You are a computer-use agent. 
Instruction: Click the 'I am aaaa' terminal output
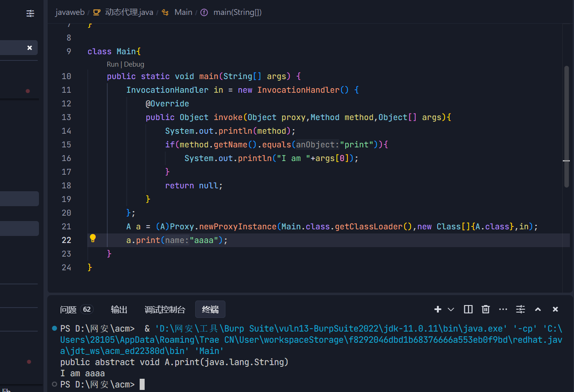82,373
